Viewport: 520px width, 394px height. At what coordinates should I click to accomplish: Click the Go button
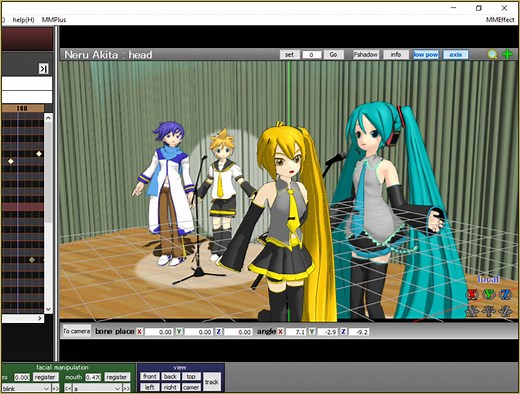(333, 54)
